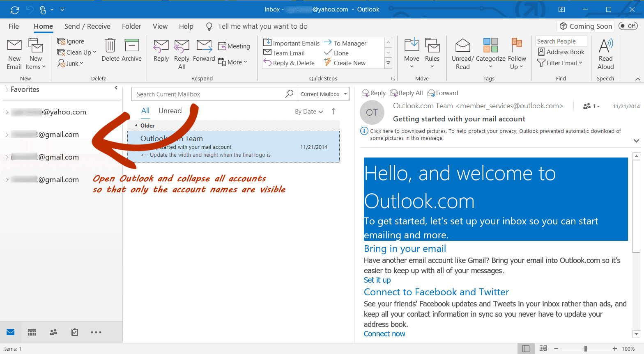Collapse the Older message group
Screen dimensions: 644x354
point(136,126)
